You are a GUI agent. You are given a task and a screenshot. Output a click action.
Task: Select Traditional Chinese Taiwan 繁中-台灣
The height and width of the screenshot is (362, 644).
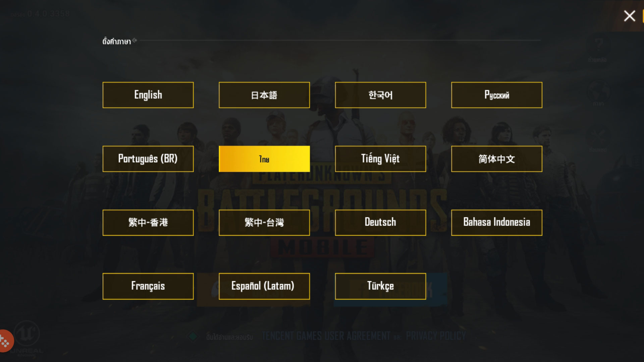click(264, 223)
